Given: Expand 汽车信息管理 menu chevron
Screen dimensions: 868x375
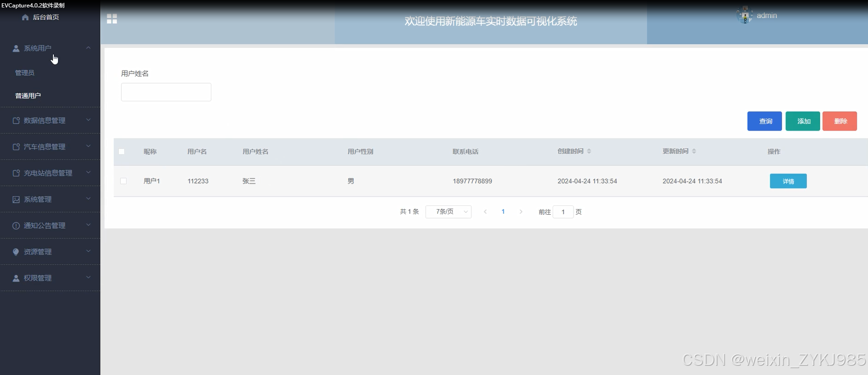Looking at the screenshot, I should pos(88,146).
